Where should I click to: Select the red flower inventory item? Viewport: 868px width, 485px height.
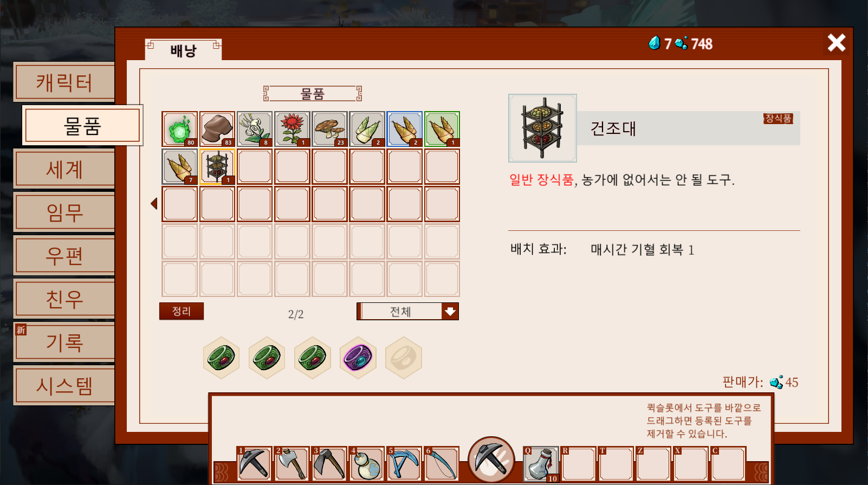pyautogui.click(x=292, y=129)
